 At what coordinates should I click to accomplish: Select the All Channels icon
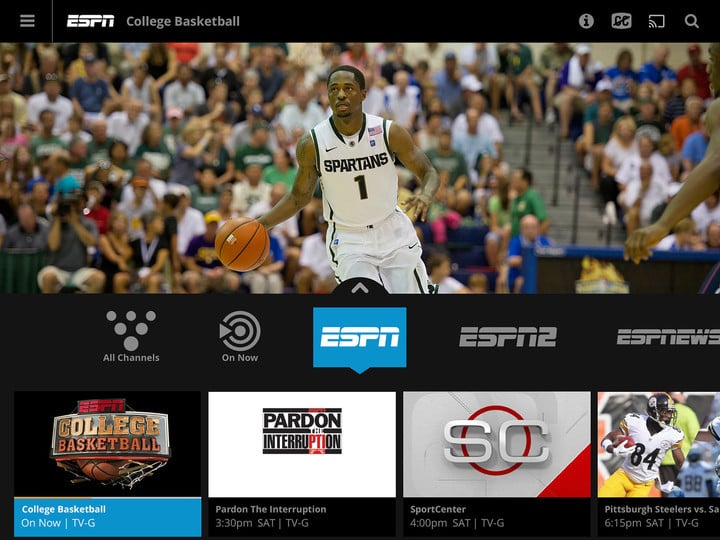point(131,337)
